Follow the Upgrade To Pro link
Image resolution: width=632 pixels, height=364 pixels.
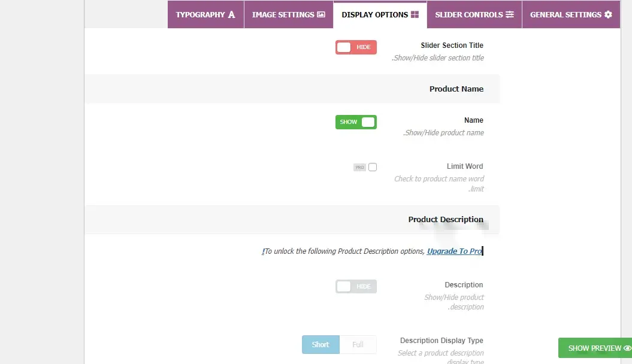(x=454, y=251)
